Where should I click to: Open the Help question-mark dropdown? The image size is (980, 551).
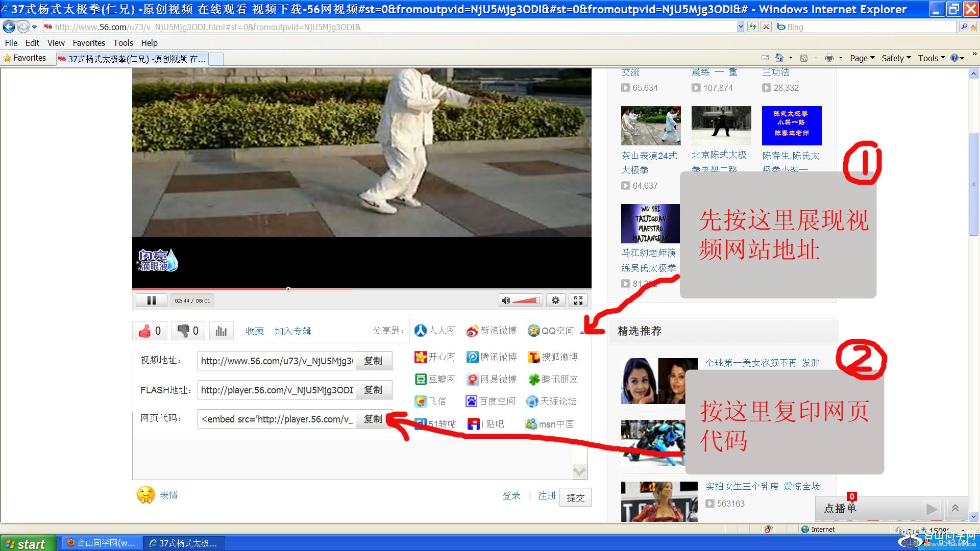pyautogui.click(x=958, y=58)
